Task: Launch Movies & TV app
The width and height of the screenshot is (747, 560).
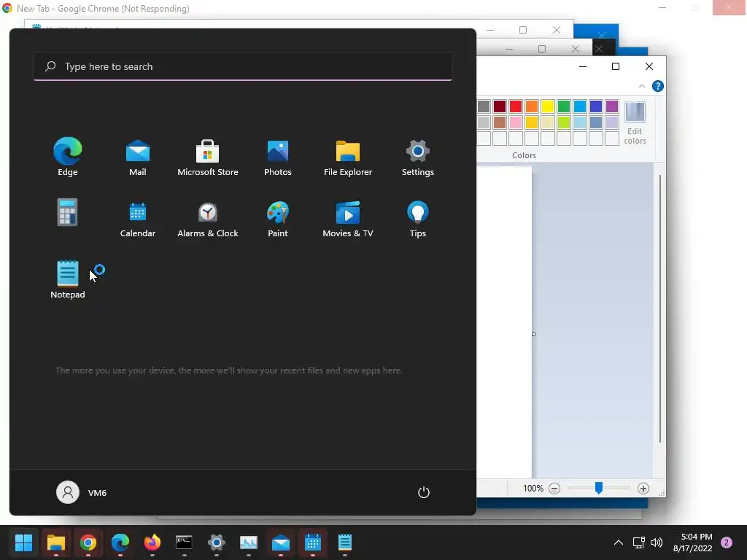Action: (x=348, y=219)
